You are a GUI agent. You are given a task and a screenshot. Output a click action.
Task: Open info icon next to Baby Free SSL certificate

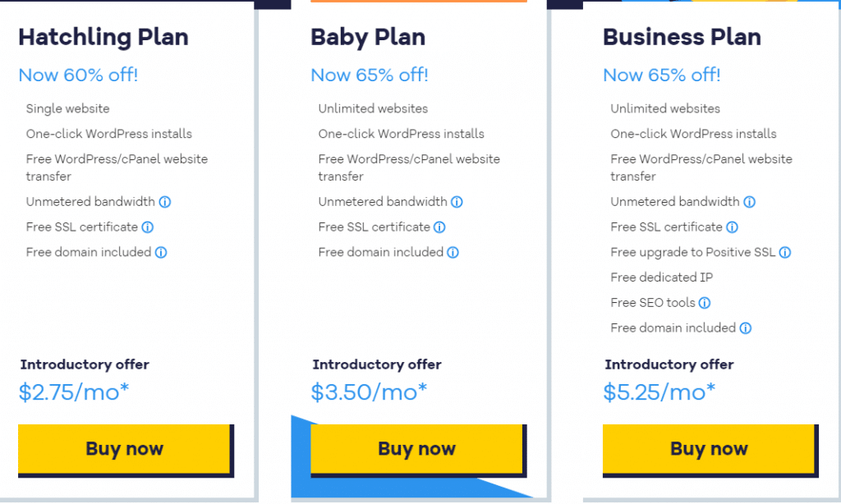440,227
